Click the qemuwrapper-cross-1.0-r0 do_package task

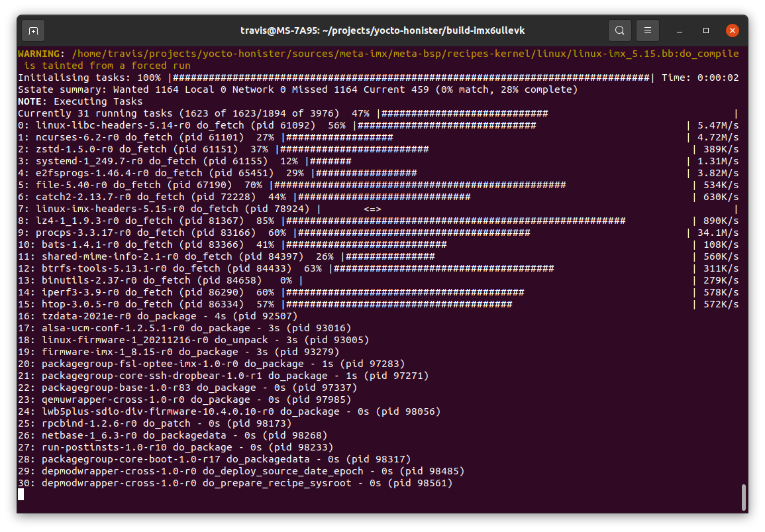(x=184, y=400)
